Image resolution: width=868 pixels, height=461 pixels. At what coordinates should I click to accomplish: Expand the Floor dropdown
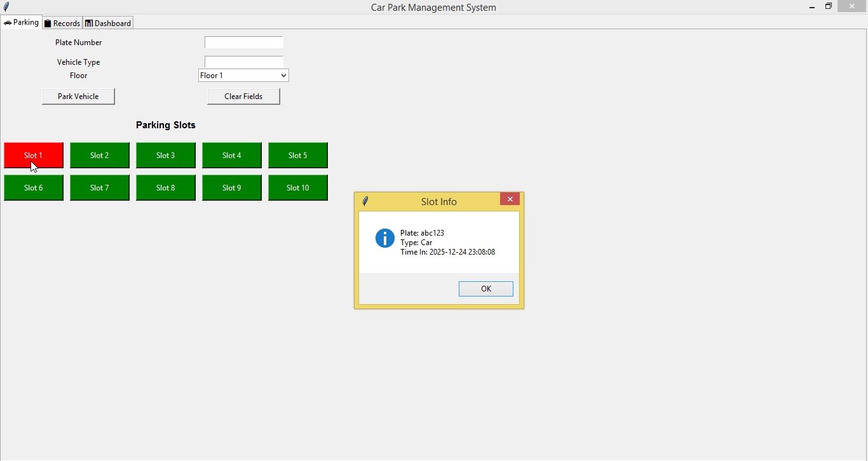tap(243, 76)
